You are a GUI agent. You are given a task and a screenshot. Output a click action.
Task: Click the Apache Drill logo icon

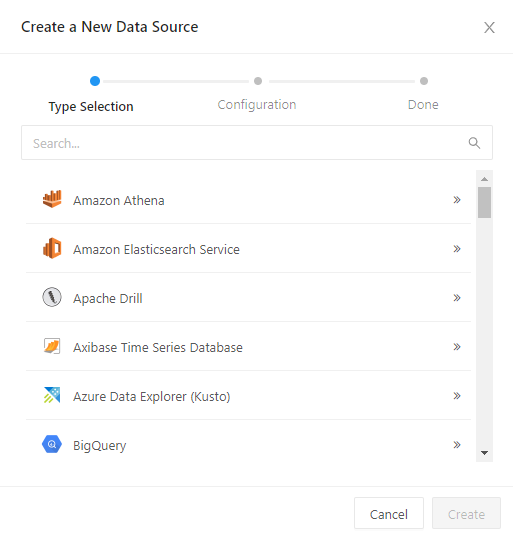pyautogui.click(x=52, y=297)
